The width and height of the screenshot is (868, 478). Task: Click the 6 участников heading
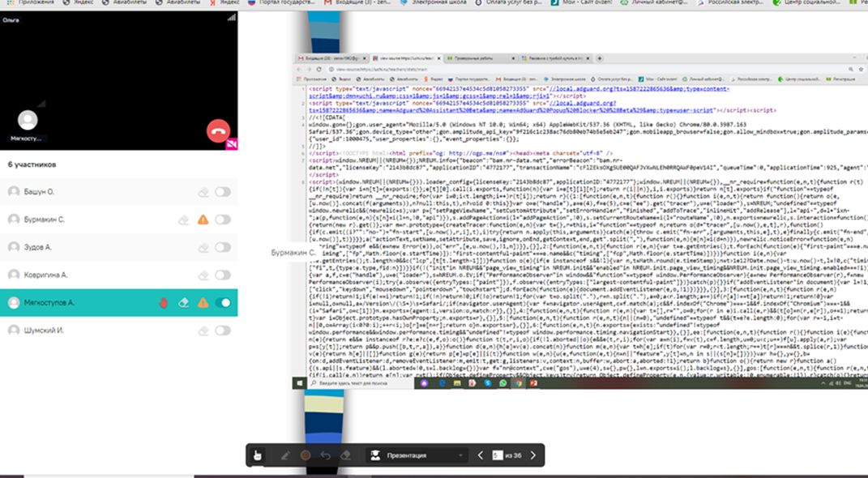tap(32, 164)
